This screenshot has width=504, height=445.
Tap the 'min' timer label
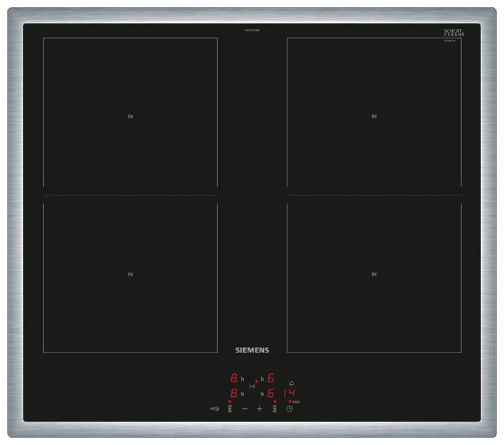(x=296, y=401)
